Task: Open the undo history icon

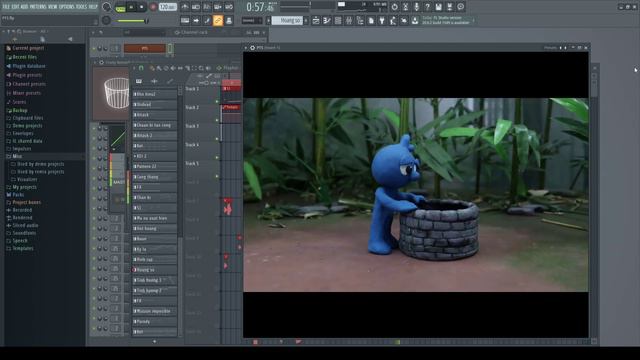Action: click(x=394, y=7)
